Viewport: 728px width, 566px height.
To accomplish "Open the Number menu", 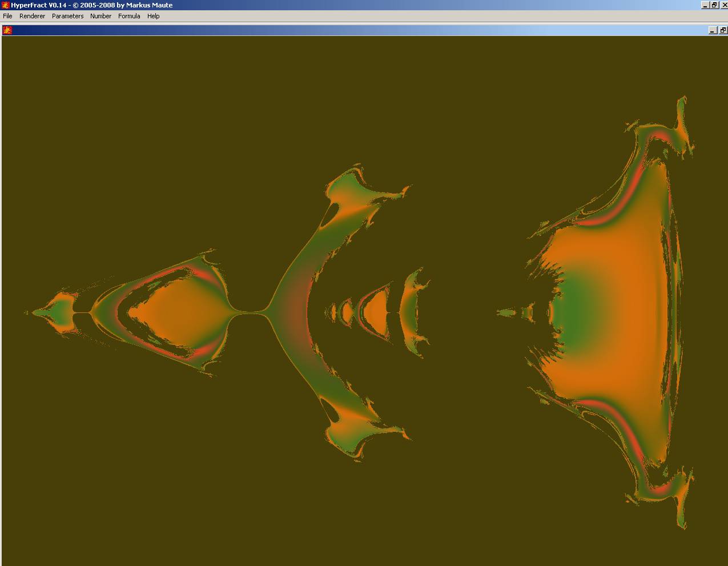I will 100,16.
